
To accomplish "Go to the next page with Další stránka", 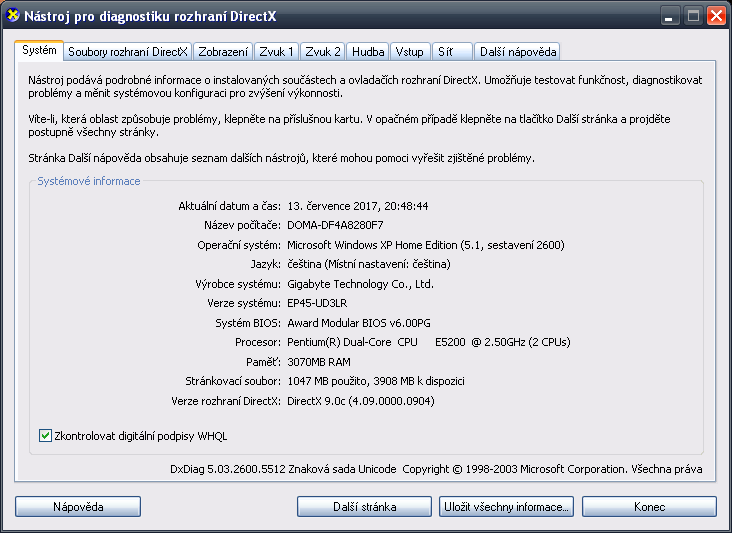I will click(x=364, y=506).
